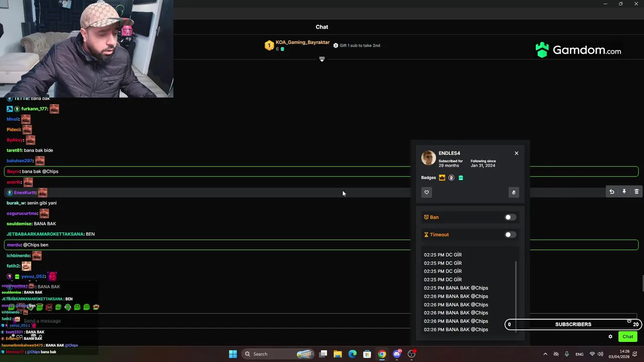Open Discord from taskbar
Image resolution: width=644 pixels, height=362 pixels.
click(x=397, y=354)
